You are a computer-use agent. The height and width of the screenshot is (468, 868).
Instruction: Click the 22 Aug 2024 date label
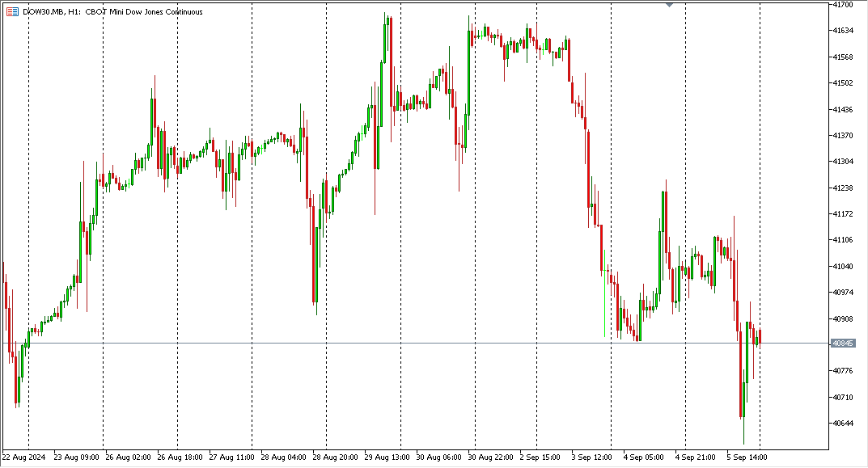pos(23,457)
